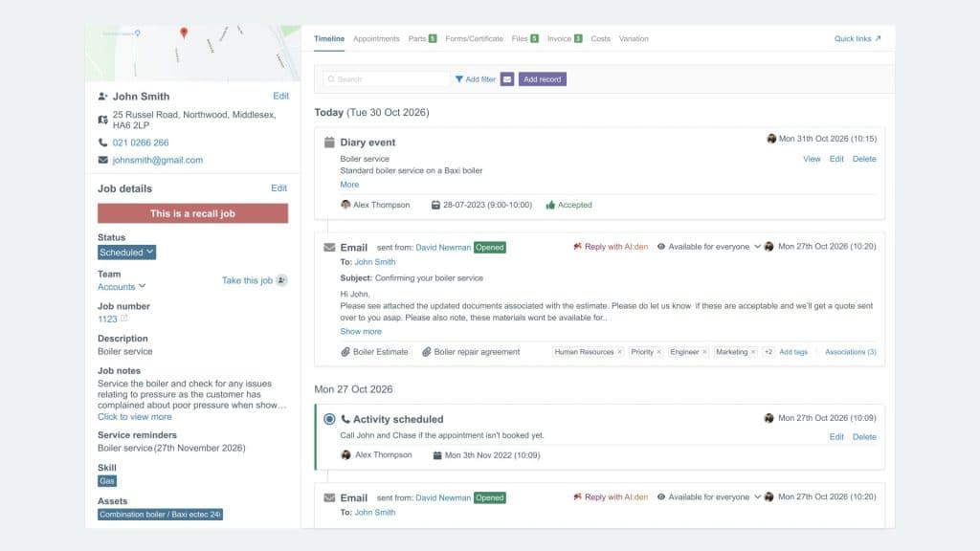Click the Add record button
980x551 pixels.
click(x=542, y=79)
